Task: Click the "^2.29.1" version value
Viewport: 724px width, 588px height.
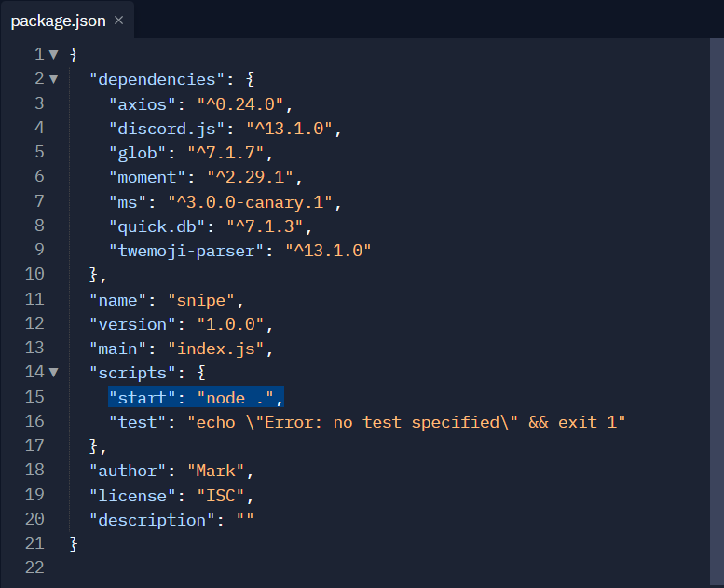Action: pyautogui.click(x=250, y=177)
